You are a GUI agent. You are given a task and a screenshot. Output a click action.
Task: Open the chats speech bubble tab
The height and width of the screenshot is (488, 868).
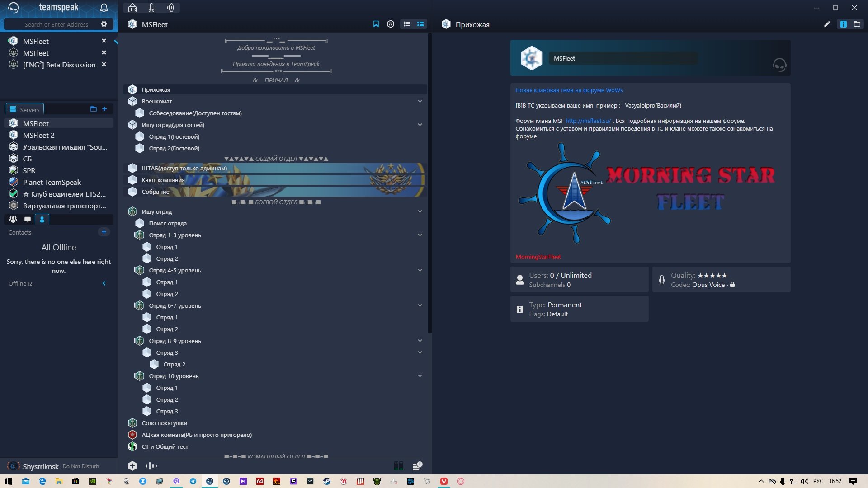point(28,220)
